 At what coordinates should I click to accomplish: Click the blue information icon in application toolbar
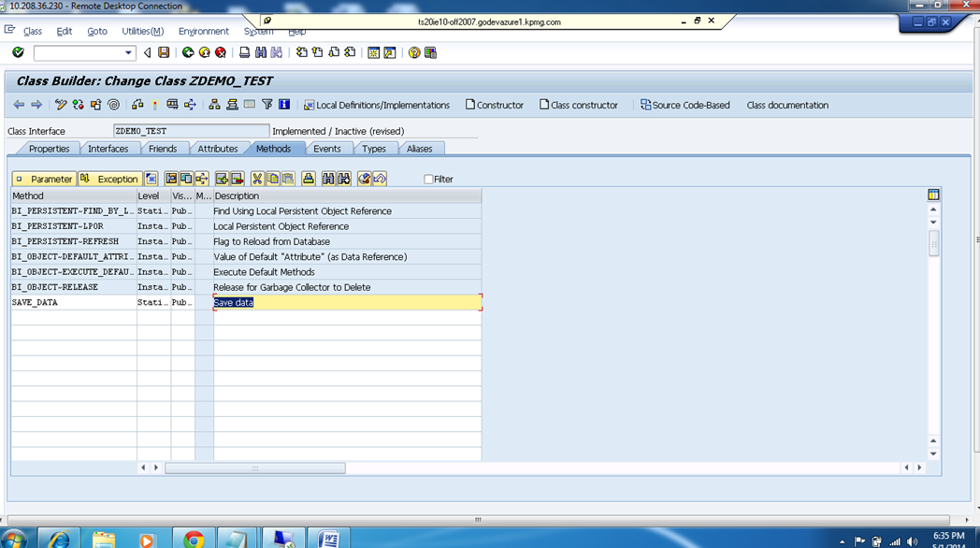pyautogui.click(x=284, y=105)
